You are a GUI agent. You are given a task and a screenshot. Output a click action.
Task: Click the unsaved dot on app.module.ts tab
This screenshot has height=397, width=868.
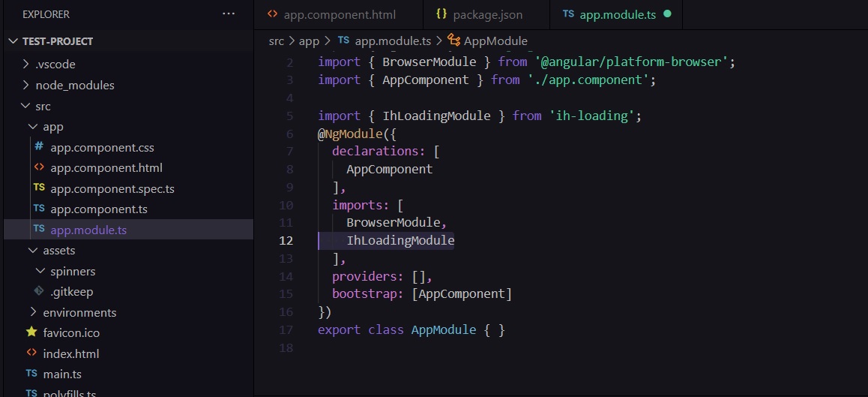click(x=667, y=14)
